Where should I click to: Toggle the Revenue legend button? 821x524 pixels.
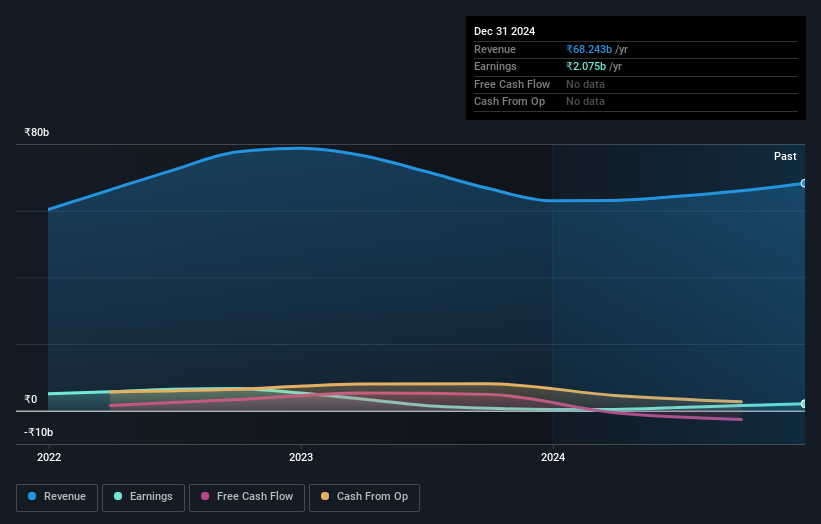(57, 497)
